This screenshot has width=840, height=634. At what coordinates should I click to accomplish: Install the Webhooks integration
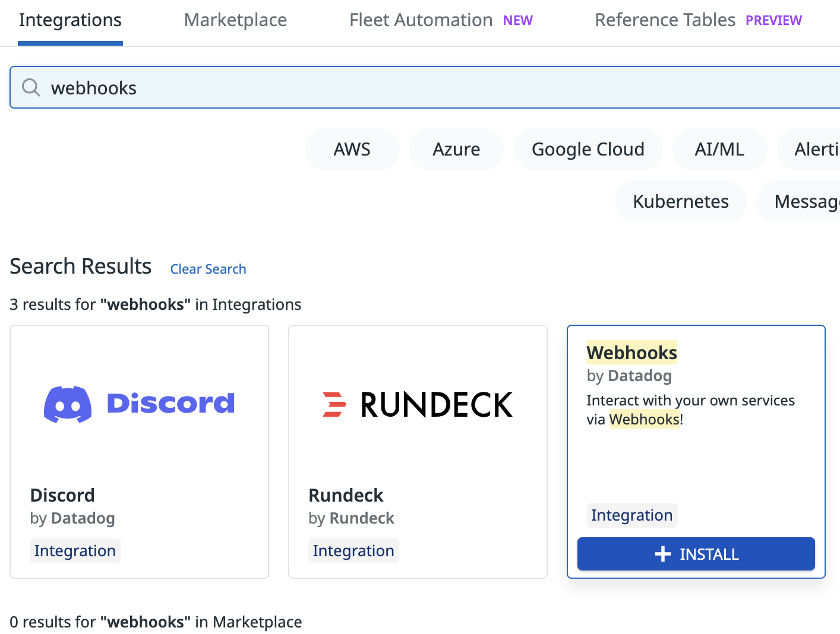pyautogui.click(x=696, y=554)
